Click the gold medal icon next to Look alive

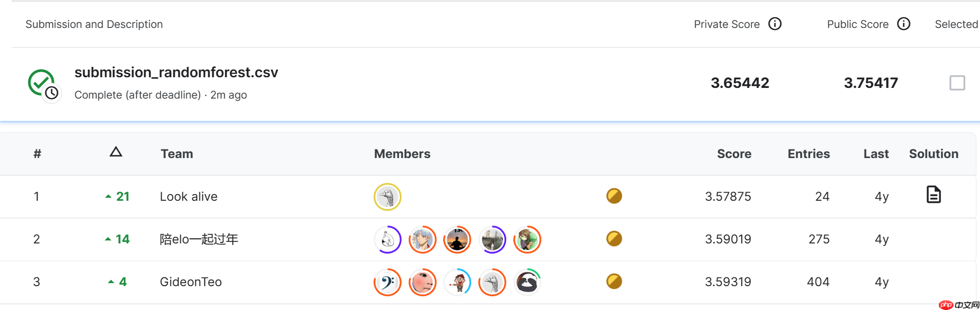(614, 196)
